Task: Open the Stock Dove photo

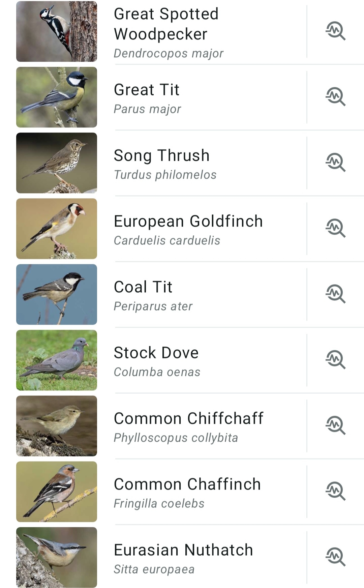Action: point(57,360)
